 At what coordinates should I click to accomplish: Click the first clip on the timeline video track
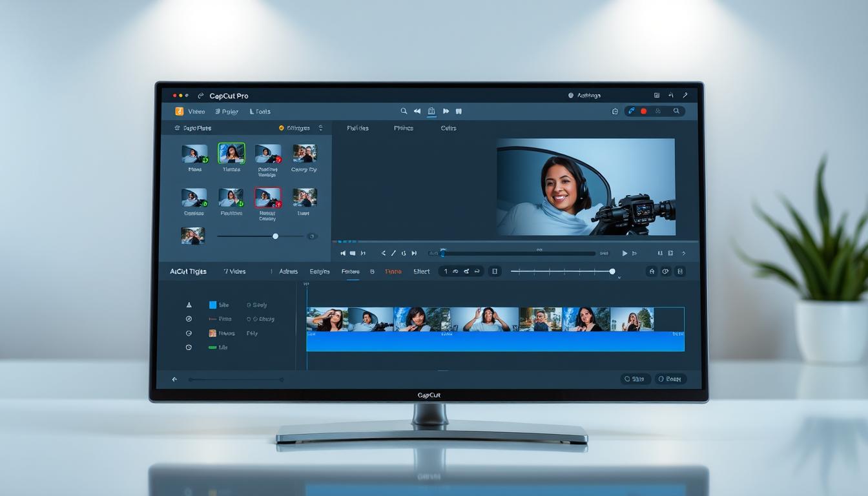click(x=327, y=319)
